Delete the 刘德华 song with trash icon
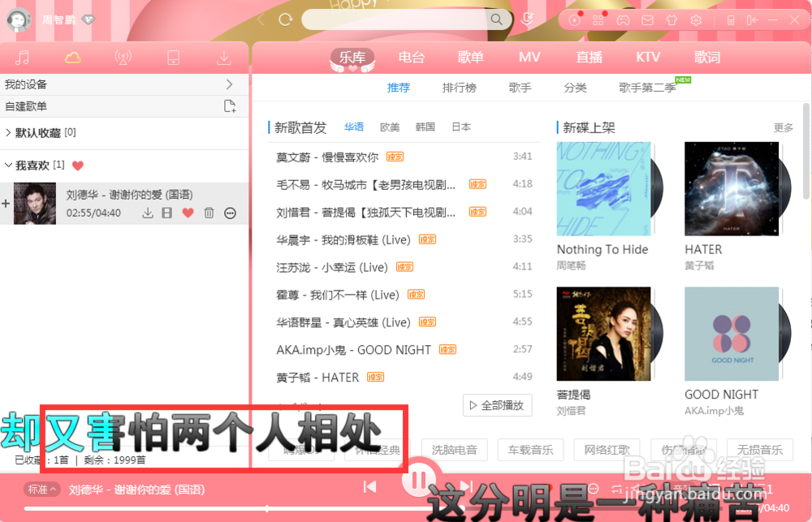This screenshot has width=812, height=522. click(x=209, y=213)
